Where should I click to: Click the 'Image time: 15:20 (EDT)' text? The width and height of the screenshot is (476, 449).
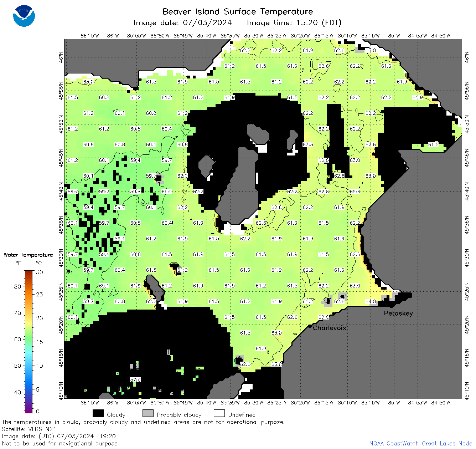(x=294, y=23)
